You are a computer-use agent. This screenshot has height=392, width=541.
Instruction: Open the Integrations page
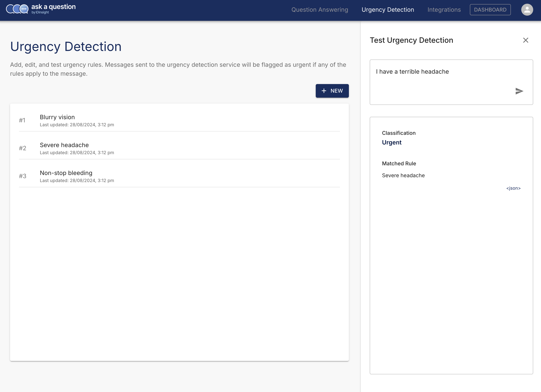pyautogui.click(x=444, y=10)
